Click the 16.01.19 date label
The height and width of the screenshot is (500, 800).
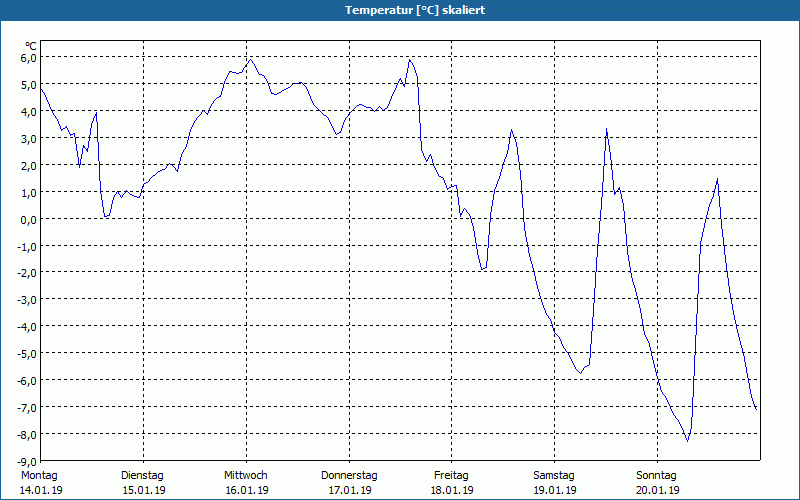247,490
